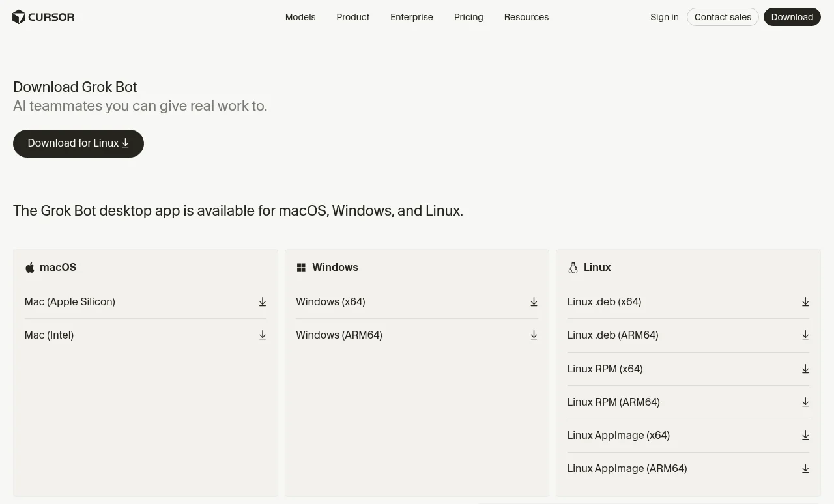This screenshot has width=834, height=504.
Task: Click the macOS heading text
Action: [x=58, y=268]
